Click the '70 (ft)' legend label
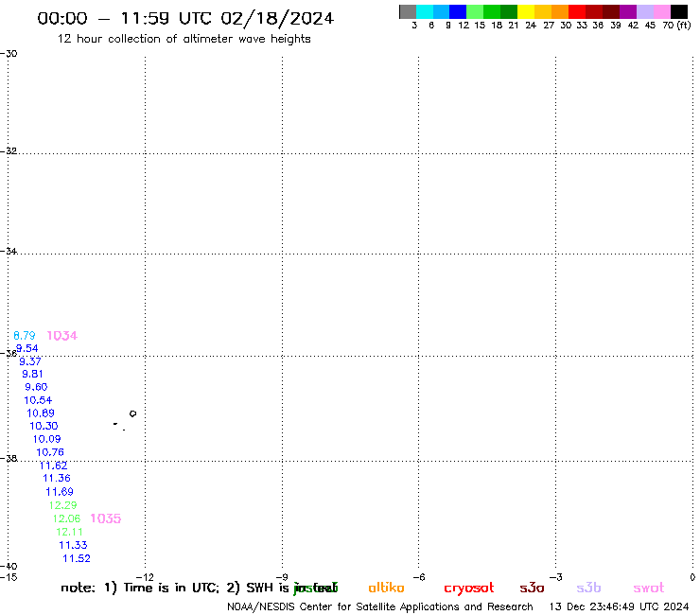700x615 pixels. pyautogui.click(x=676, y=26)
